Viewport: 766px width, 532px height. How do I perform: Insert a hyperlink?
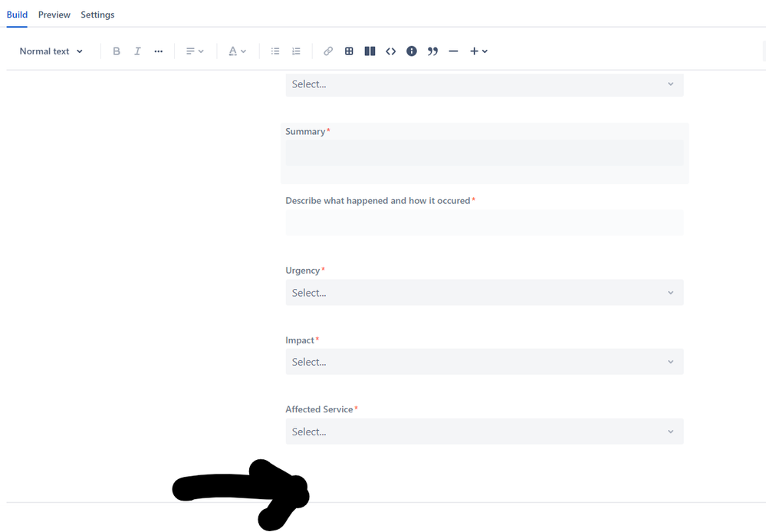[x=328, y=51]
